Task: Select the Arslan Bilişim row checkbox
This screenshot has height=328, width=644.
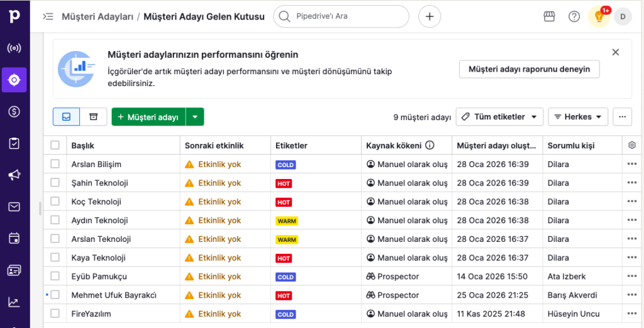Action: tap(55, 164)
